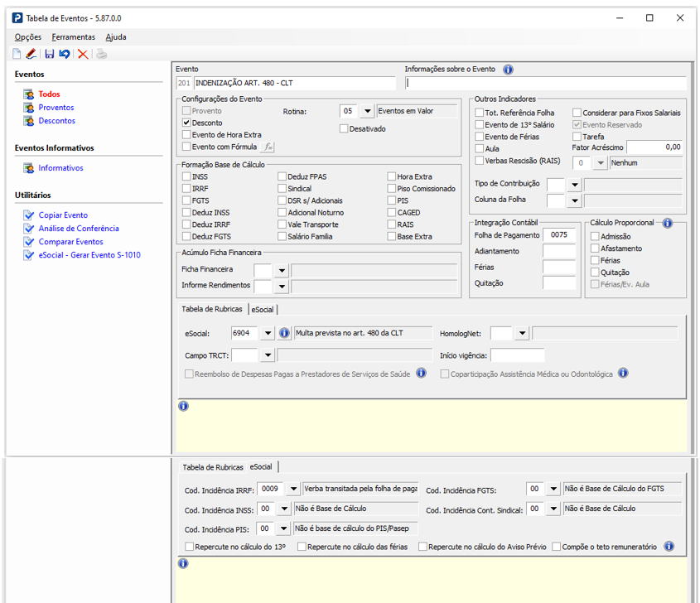Image resolution: width=700 pixels, height=603 pixels.
Task: Check the INSS base de cálculo box
Action: pos(186,176)
